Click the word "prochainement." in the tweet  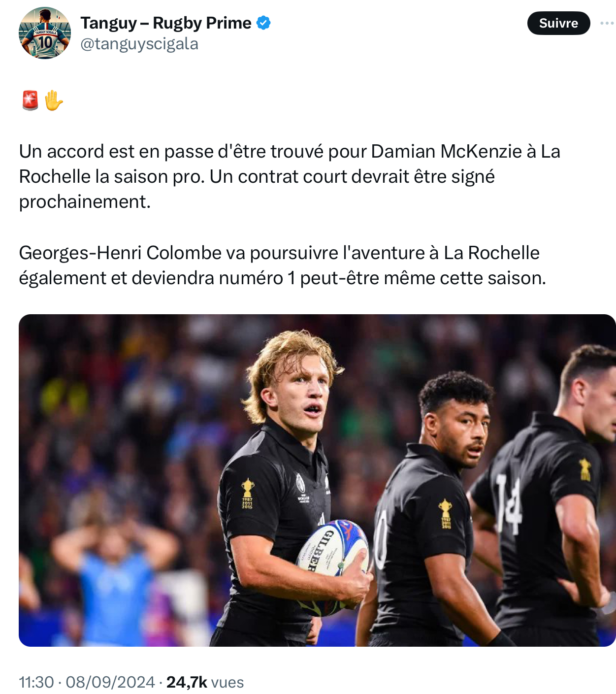pos(85,201)
